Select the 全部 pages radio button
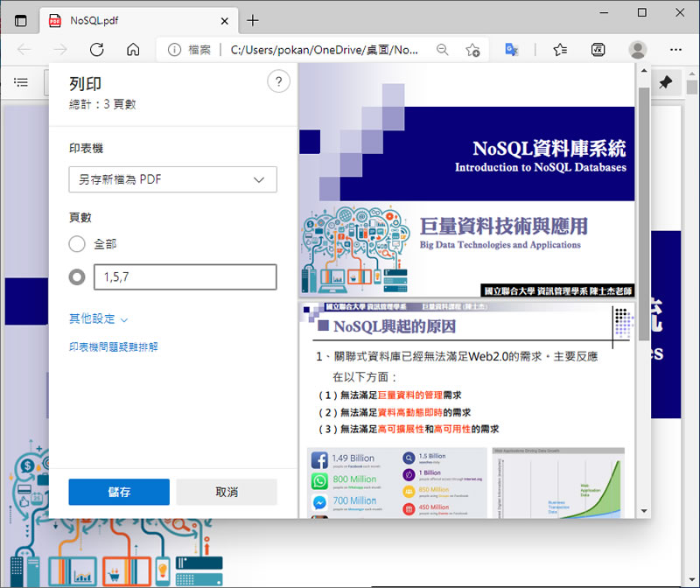The width and height of the screenshot is (700, 588). point(77,244)
